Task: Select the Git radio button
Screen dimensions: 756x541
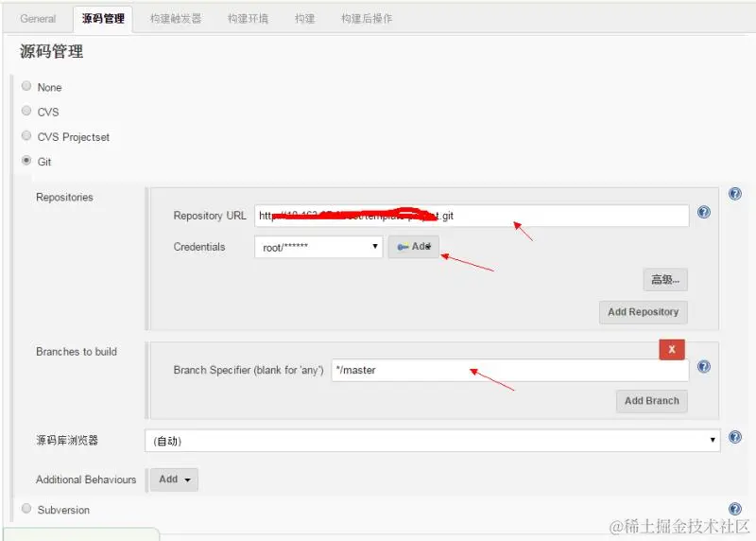Action: tap(26, 160)
